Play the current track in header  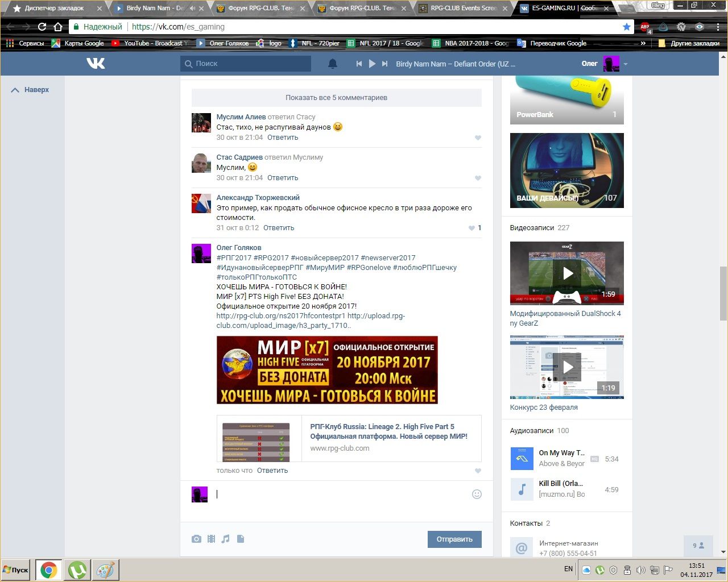[372, 64]
